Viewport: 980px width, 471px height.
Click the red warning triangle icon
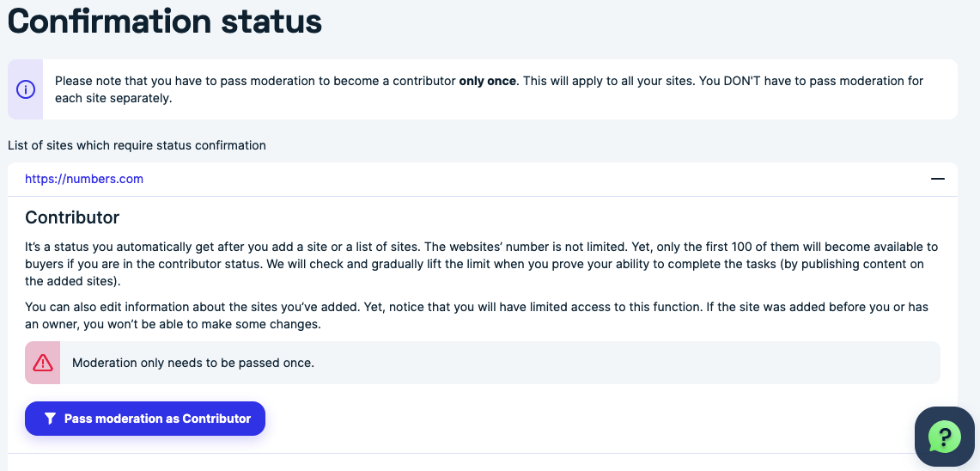coord(43,363)
